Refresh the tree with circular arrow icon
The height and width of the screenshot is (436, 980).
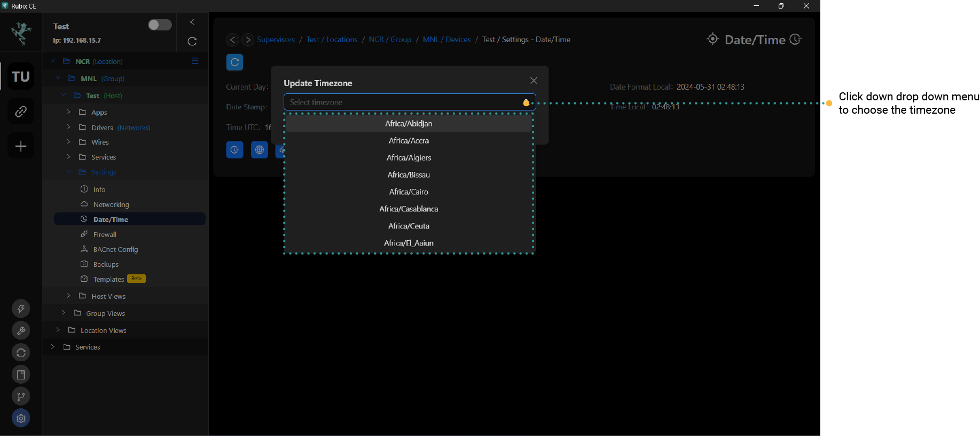coord(192,41)
